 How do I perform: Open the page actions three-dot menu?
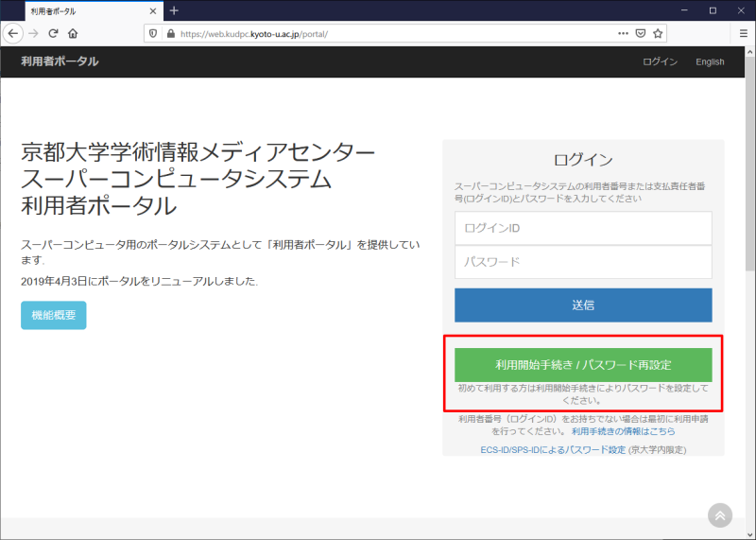click(x=623, y=33)
